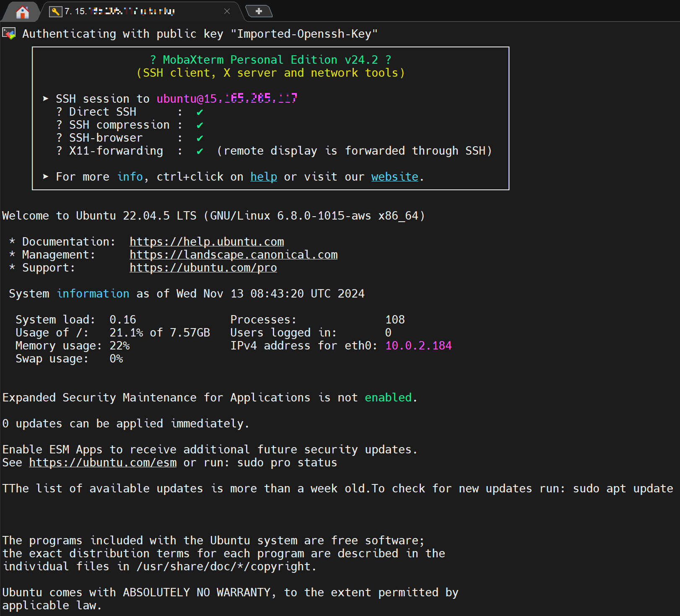
Task: Click the 'MobaXterm Personal Edition v24.2' title
Action: click(x=270, y=60)
